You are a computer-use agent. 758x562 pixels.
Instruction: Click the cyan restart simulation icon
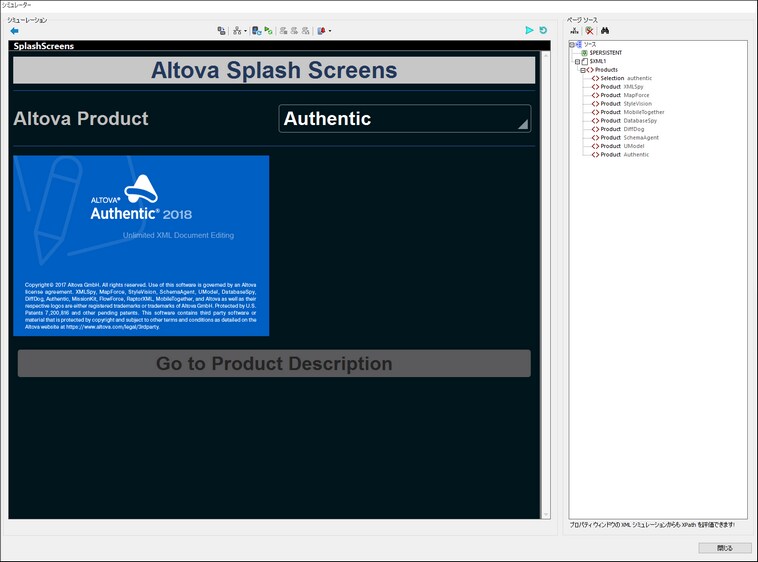pyautogui.click(x=543, y=30)
